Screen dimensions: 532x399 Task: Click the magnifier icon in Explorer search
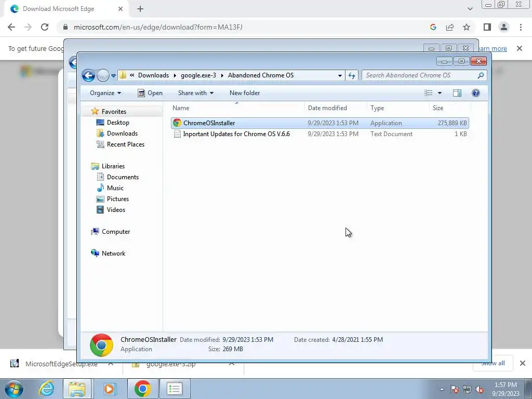(x=481, y=75)
